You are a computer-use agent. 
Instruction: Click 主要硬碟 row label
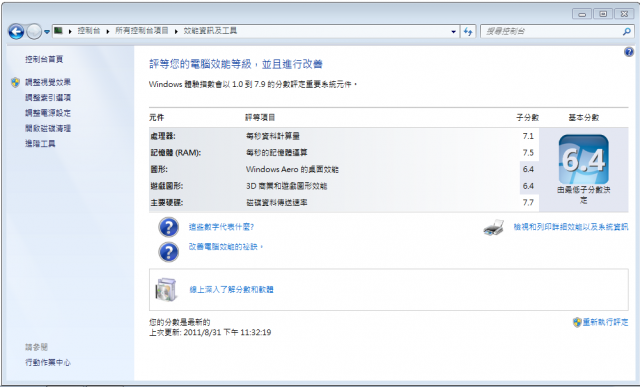click(x=167, y=202)
